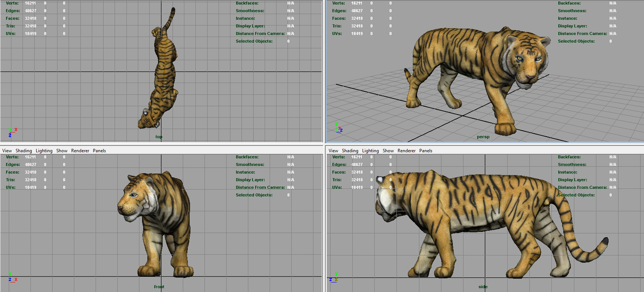644x292 pixels.
Task: Click the persp viewport axis gizmo center
Action: pyautogui.click(x=337, y=132)
